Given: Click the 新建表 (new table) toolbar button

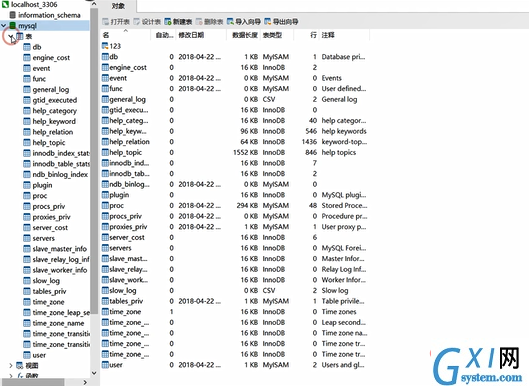Looking at the screenshot, I should pyautogui.click(x=178, y=22).
